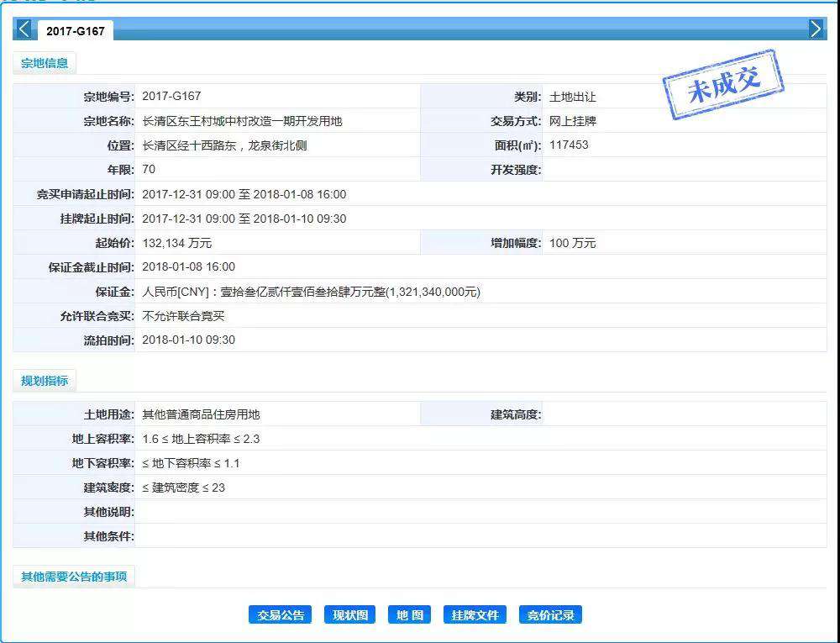Expand the 其他需要公告的事项 section
The width and height of the screenshot is (840, 643).
coord(74,577)
